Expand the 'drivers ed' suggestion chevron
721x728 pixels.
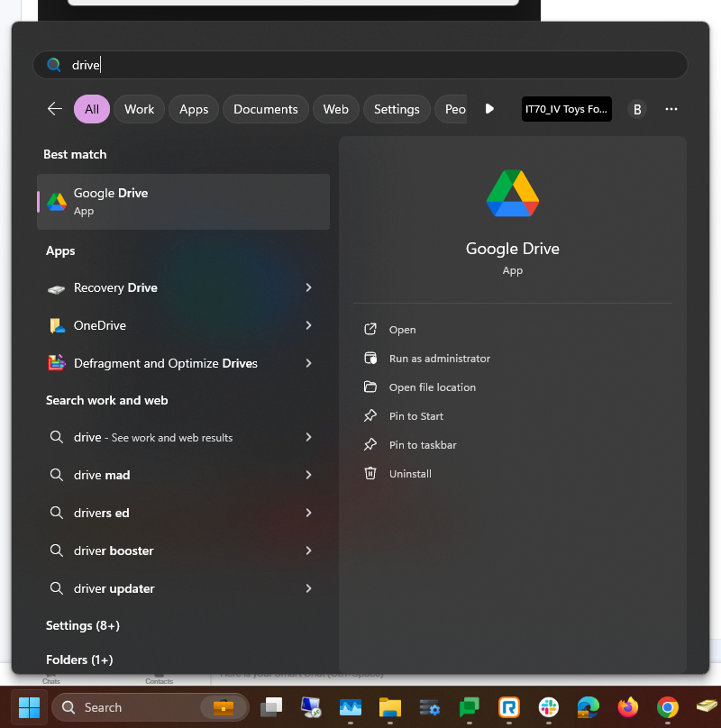pos(308,513)
